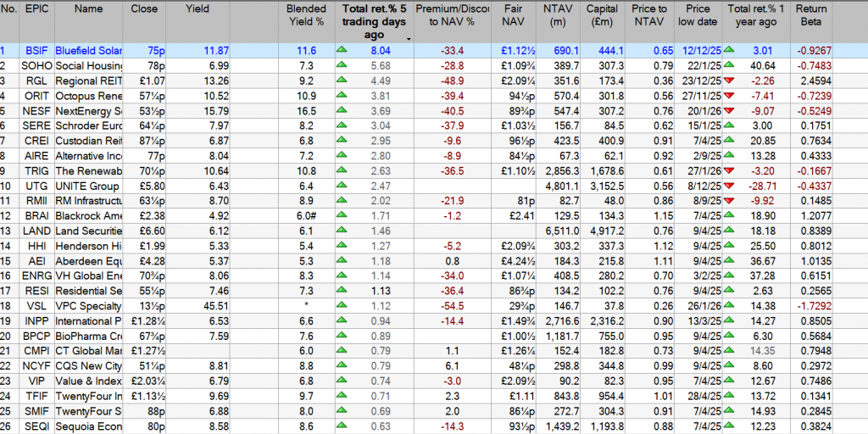Image resolution: width=868 pixels, height=434 pixels.
Task: Click green up arrow in SEQI 5-day return
Action: point(342,425)
